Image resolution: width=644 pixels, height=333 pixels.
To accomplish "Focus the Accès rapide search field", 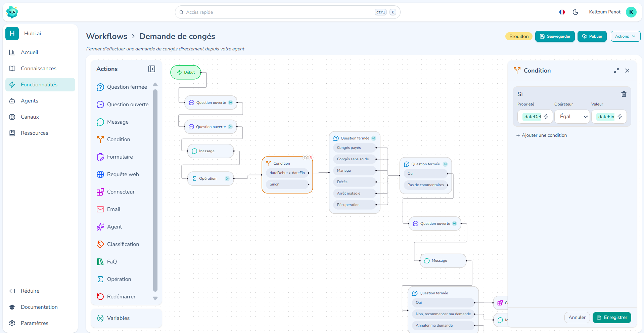I will pyautogui.click(x=287, y=12).
